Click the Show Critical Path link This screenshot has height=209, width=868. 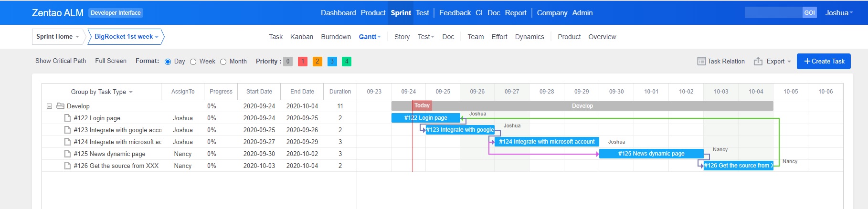point(61,61)
